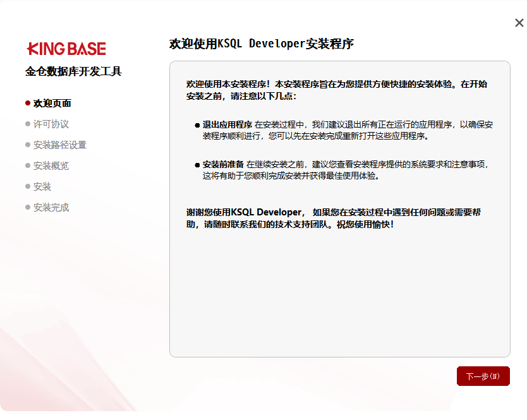Click the gray bullet beside 安装路径设置

tap(28, 145)
